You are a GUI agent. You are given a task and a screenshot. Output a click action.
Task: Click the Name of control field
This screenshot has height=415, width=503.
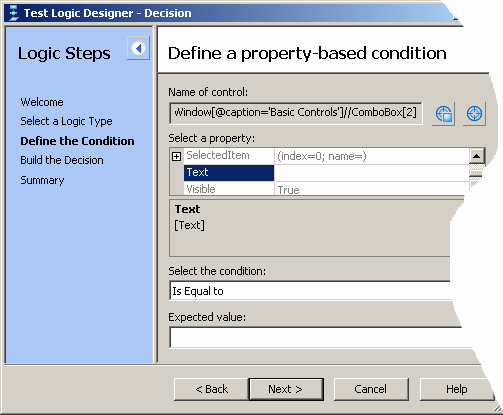pos(296,113)
